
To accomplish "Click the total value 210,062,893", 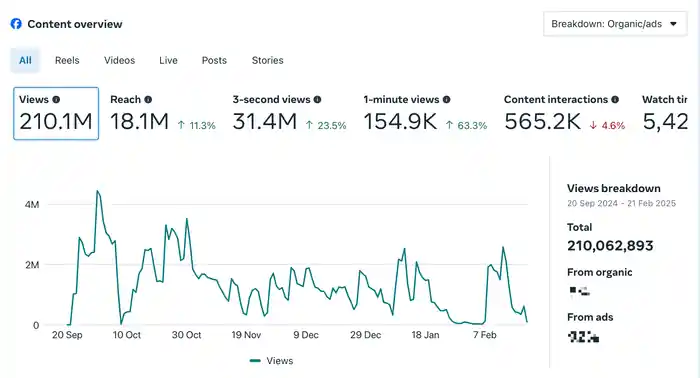I will [610, 246].
